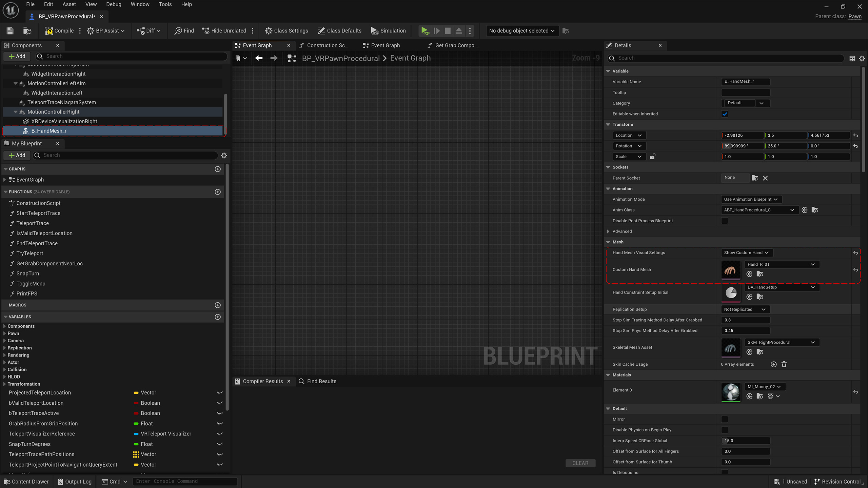Screen dimensions: 868x488
Task: Toggle Editable when Inherited checkbox
Action: [x=725, y=114]
